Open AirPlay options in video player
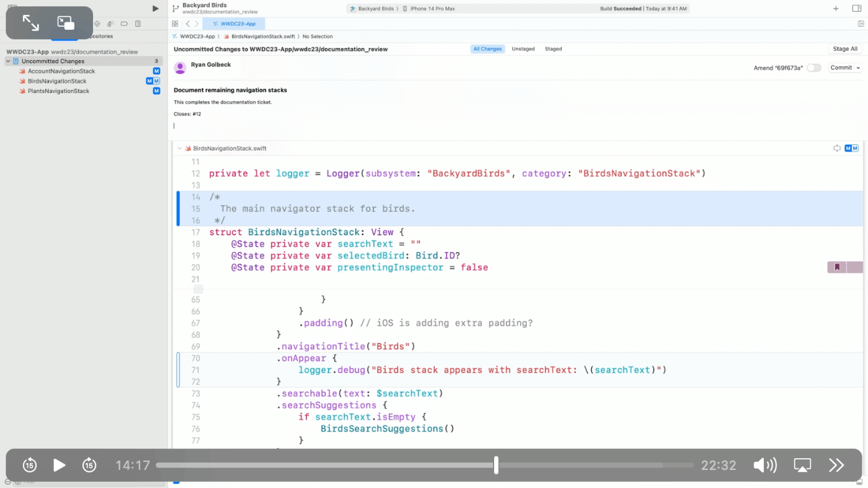Viewport: 868px width, 488px height. (802, 465)
